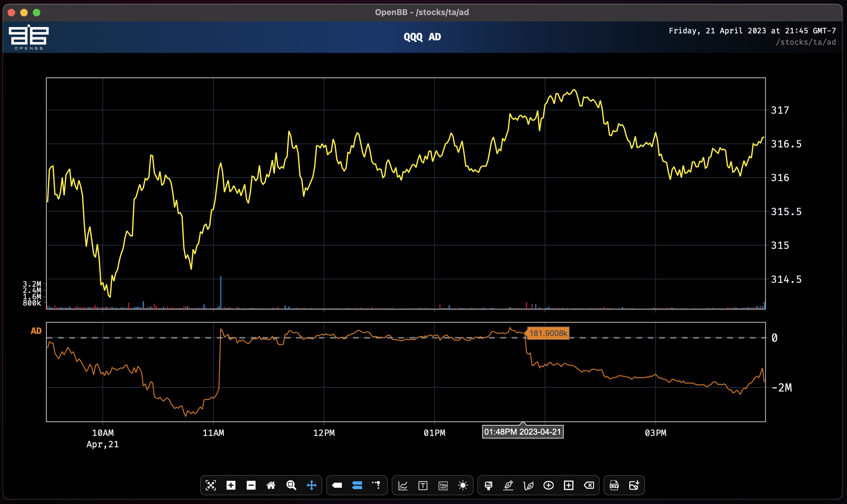Click the 316 price axis label
Viewport: 847px width, 504px height.
click(x=780, y=178)
